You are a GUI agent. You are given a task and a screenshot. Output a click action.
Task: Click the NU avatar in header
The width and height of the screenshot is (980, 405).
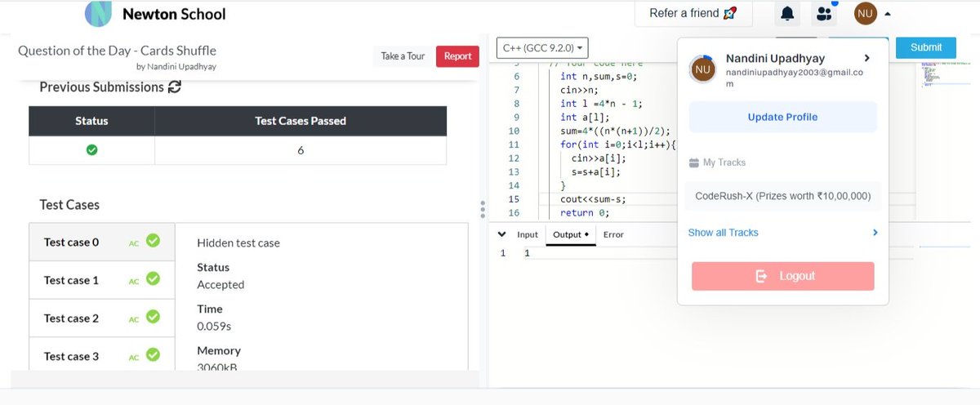tap(866, 13)
